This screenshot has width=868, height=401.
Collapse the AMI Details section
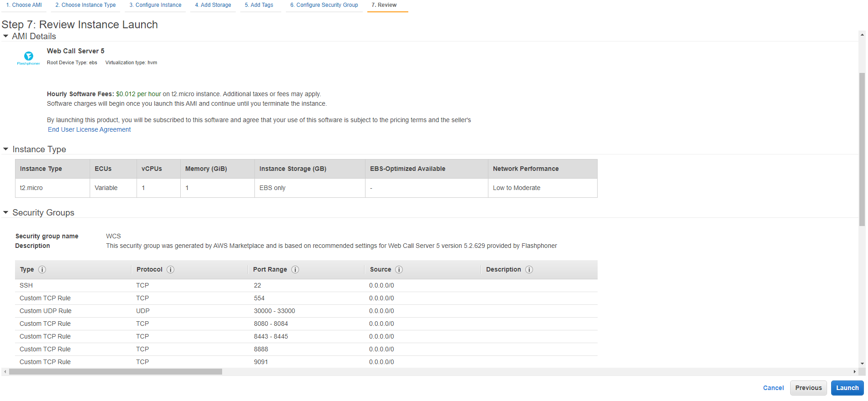coord(6,36)
